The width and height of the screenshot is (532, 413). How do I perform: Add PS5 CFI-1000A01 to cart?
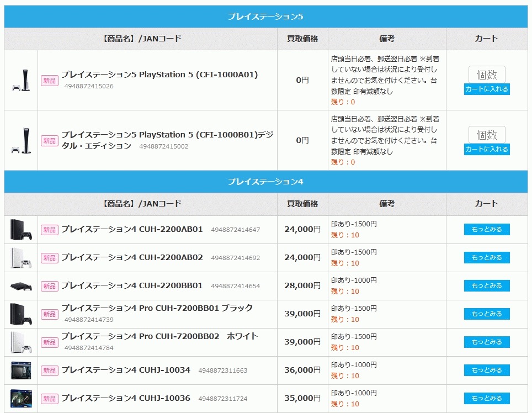pyautogui.click(x=486, y=89)
